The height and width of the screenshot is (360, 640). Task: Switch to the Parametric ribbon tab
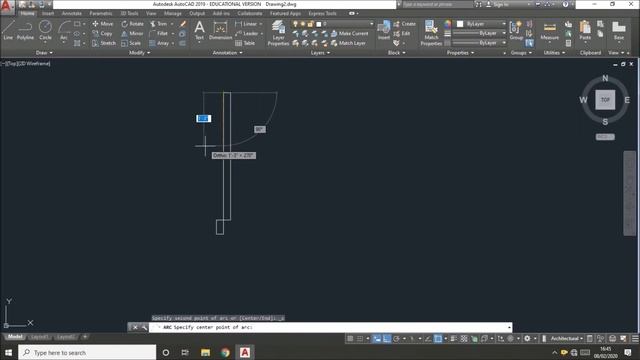pyautogui.click(x=101, y=13)
